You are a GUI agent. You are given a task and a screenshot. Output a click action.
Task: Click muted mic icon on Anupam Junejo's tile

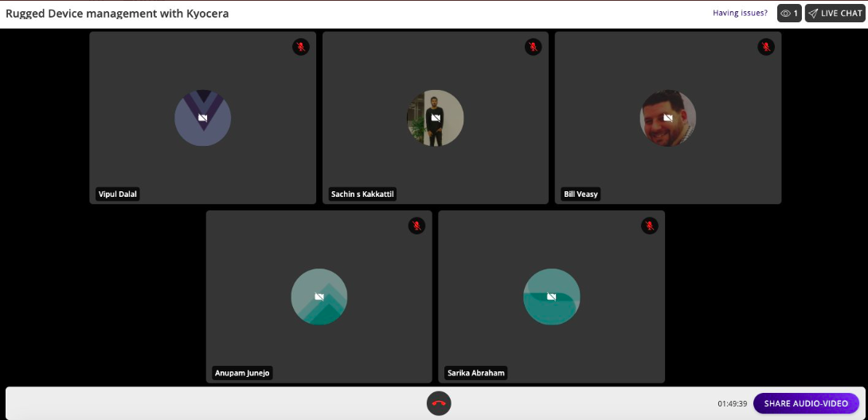(416, 226)
